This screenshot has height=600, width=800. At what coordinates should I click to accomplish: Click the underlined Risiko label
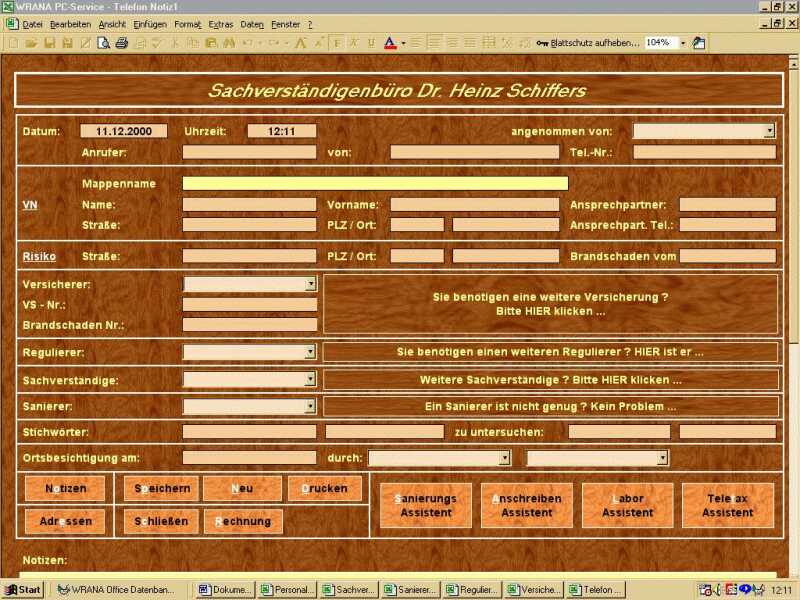click(x=39, y=257)
